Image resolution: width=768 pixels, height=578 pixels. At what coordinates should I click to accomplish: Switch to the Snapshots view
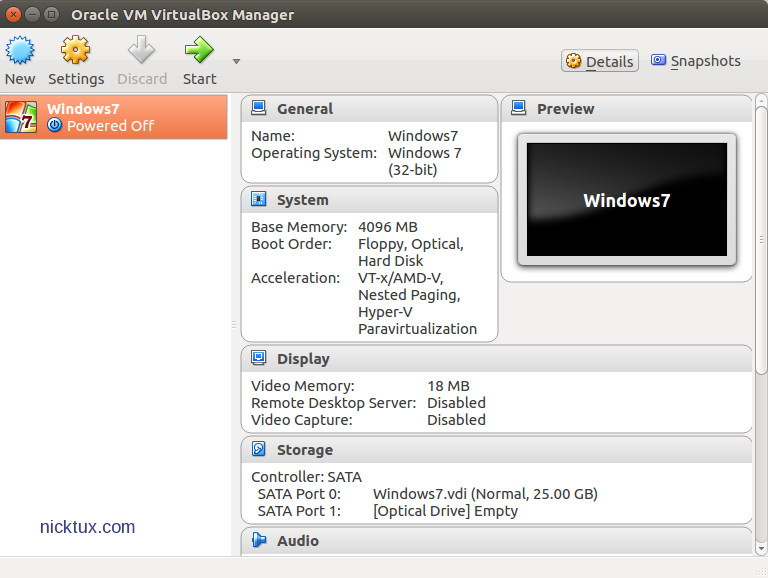click(695, 61)
